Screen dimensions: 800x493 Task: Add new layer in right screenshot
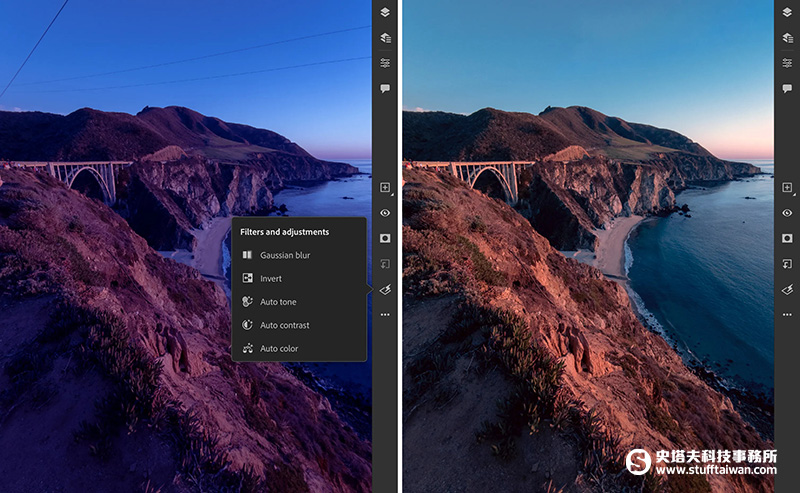point(787,187)
